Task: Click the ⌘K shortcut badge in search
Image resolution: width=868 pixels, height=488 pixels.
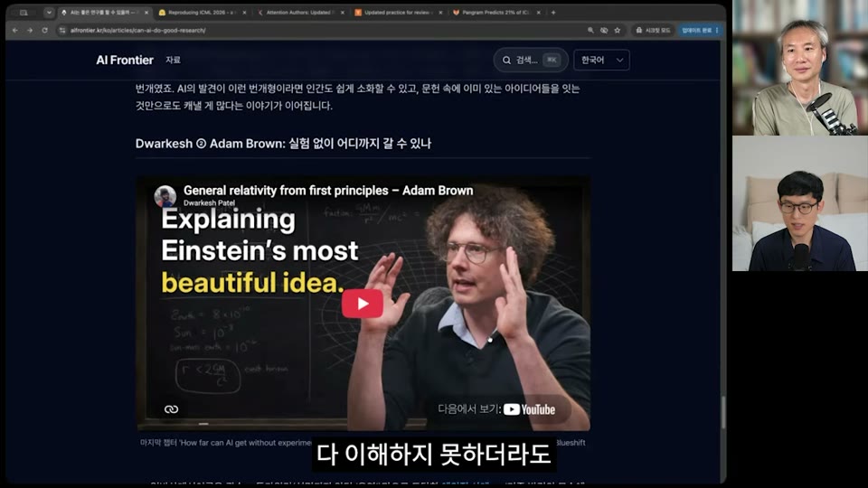Action: coord(552,60)
